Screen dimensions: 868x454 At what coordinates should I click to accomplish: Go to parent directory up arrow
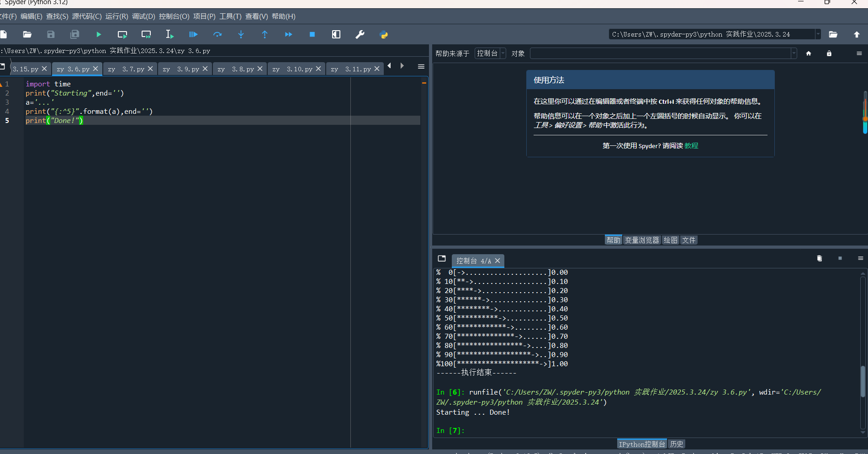pyautogui.click(x=857, y=34)
